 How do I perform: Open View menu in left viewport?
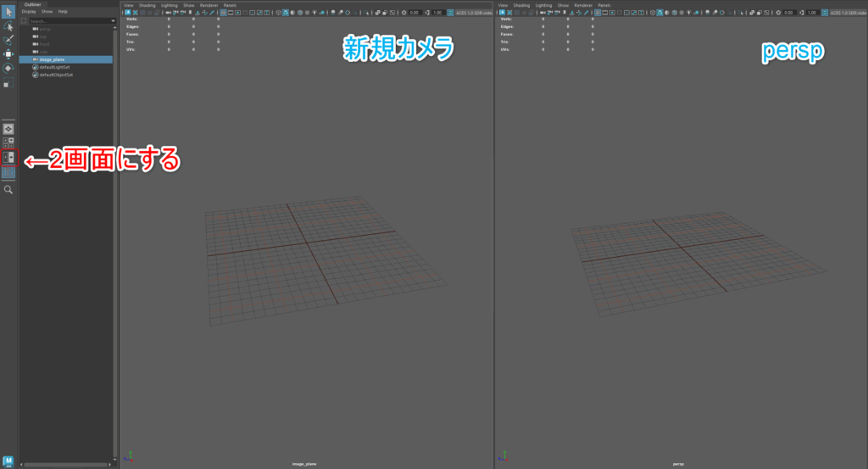129,5
